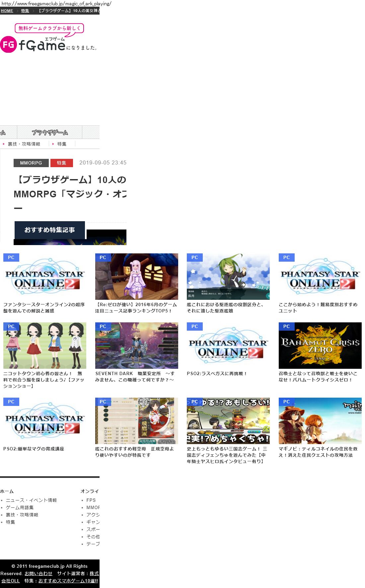Open the ここから始めよう article PSO2 thumbnail

[x=320, y=277]
